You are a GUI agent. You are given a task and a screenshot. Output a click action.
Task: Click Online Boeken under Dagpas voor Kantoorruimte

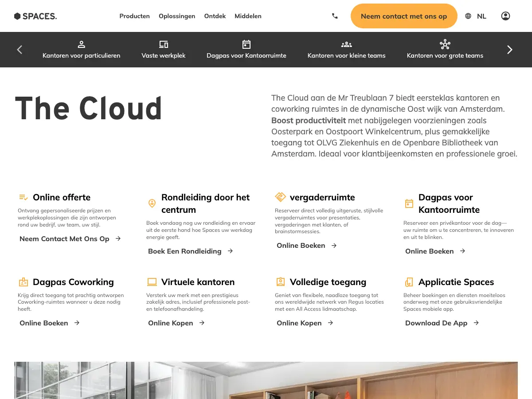pyautogui.click(x=430, y=251)
